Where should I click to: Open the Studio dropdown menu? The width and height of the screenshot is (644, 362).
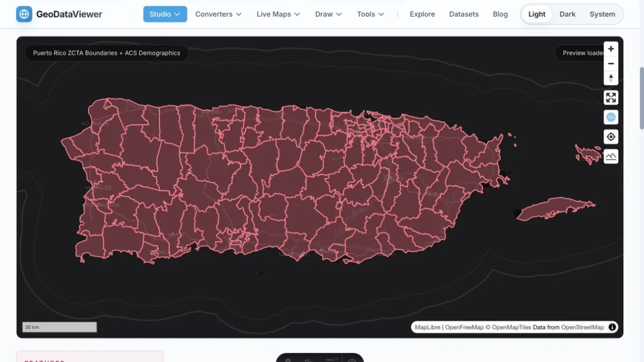point(165,14)
